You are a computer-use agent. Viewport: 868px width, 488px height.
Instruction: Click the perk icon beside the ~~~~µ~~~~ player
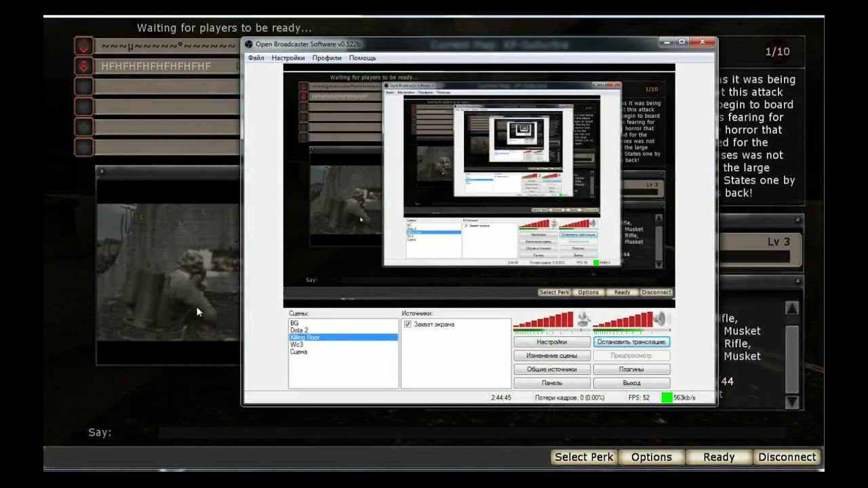click(x=83, y=46)
